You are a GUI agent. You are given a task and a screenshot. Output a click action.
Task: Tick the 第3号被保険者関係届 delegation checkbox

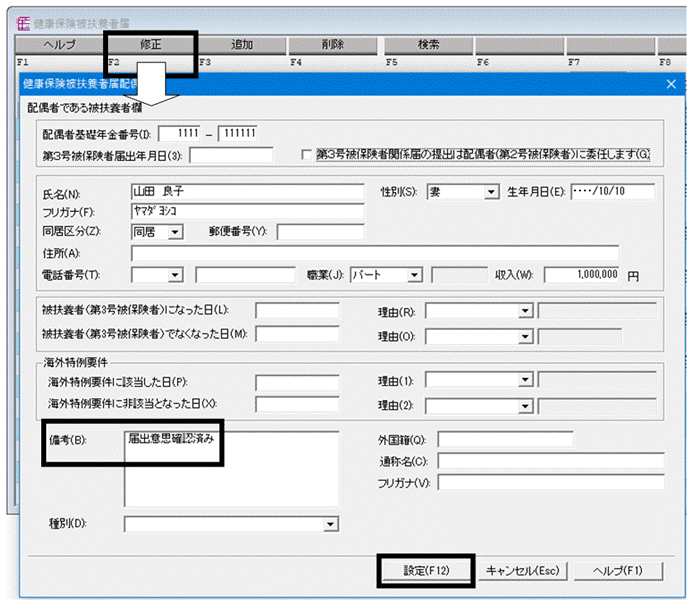coord(307,155)
